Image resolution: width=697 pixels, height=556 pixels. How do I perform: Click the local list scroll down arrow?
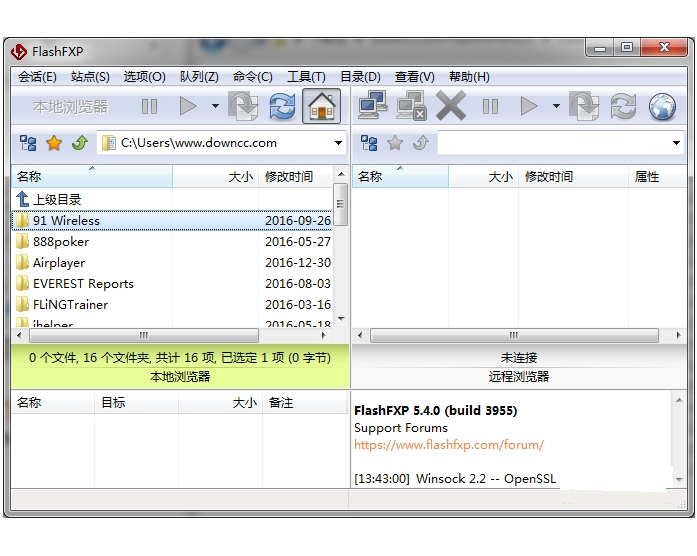point(341,319)
